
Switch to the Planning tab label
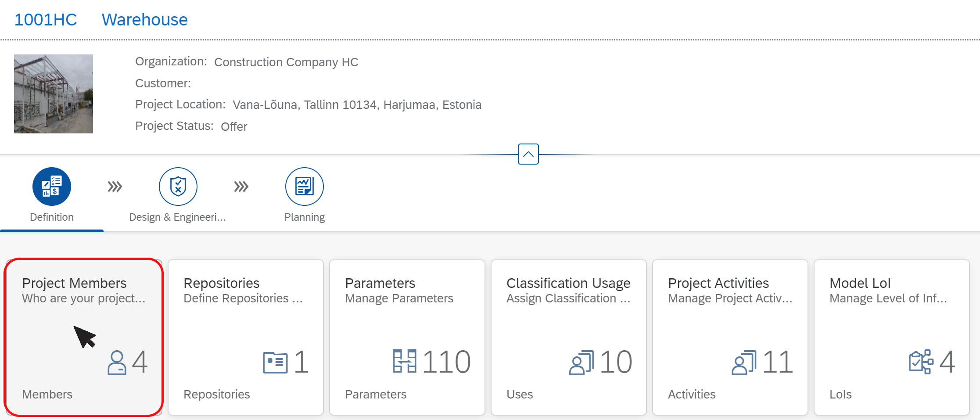[305, 217]
